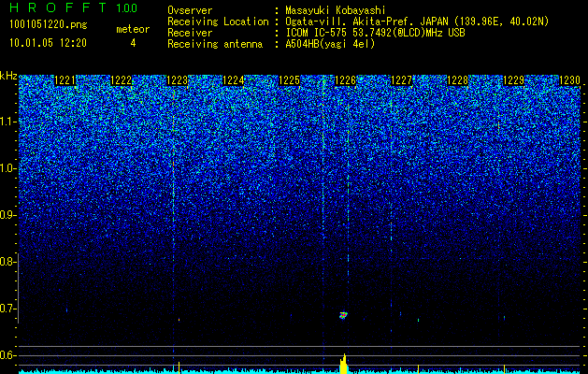Image resolution: width=588 pixels, height=374 pixels.
Task: Click the kHz axis unit label
Action: coord(8,76)
